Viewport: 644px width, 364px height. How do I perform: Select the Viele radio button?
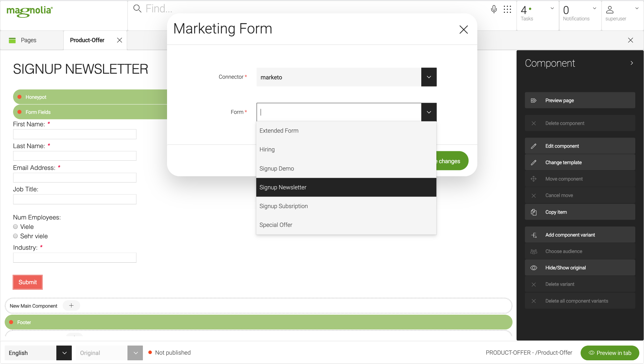15,226
